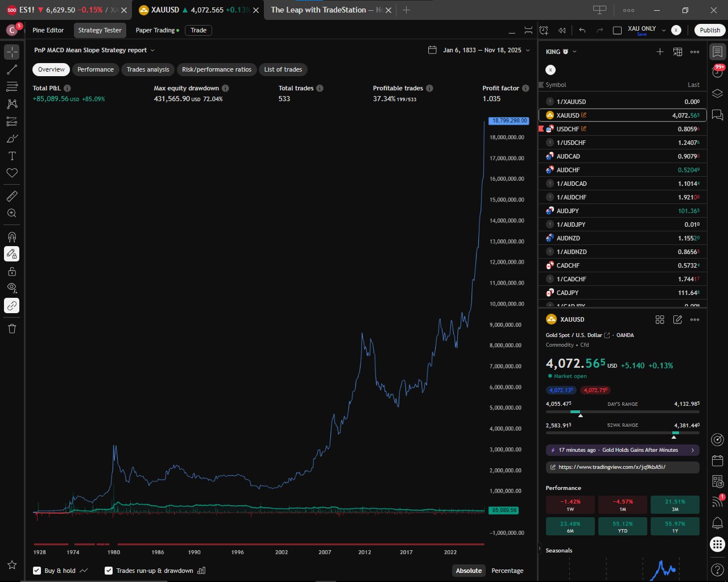Select the ruler measure tool
728x582 pixels.
12,196
